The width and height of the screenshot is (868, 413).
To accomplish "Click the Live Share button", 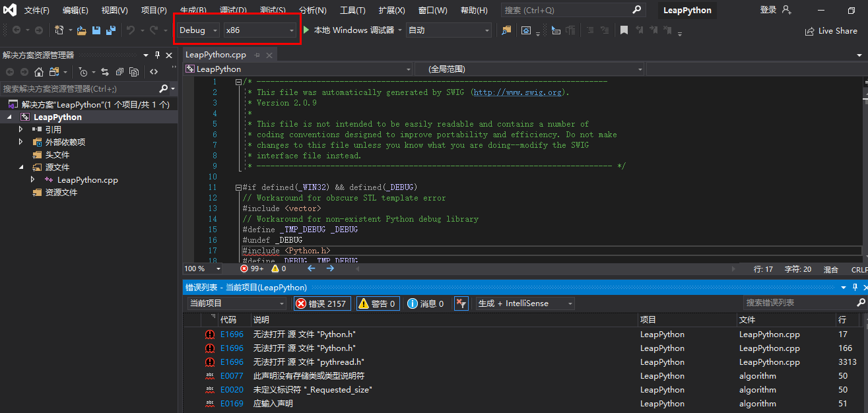I will tap(830, 30).
